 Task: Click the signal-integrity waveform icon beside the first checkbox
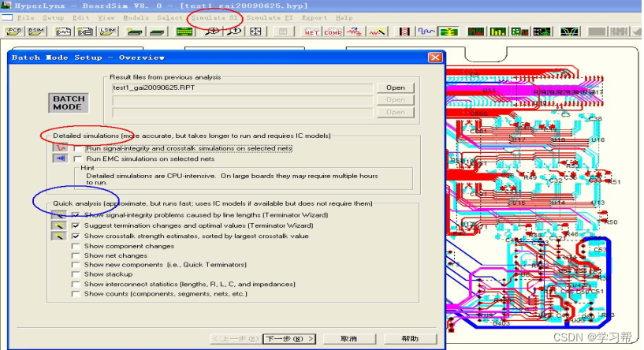[61, 147]
